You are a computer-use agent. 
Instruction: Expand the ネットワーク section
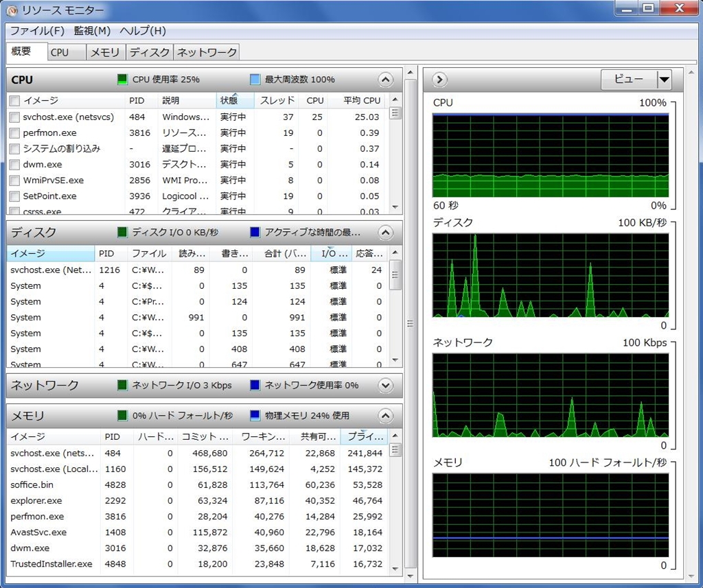(x=386, y=386)
